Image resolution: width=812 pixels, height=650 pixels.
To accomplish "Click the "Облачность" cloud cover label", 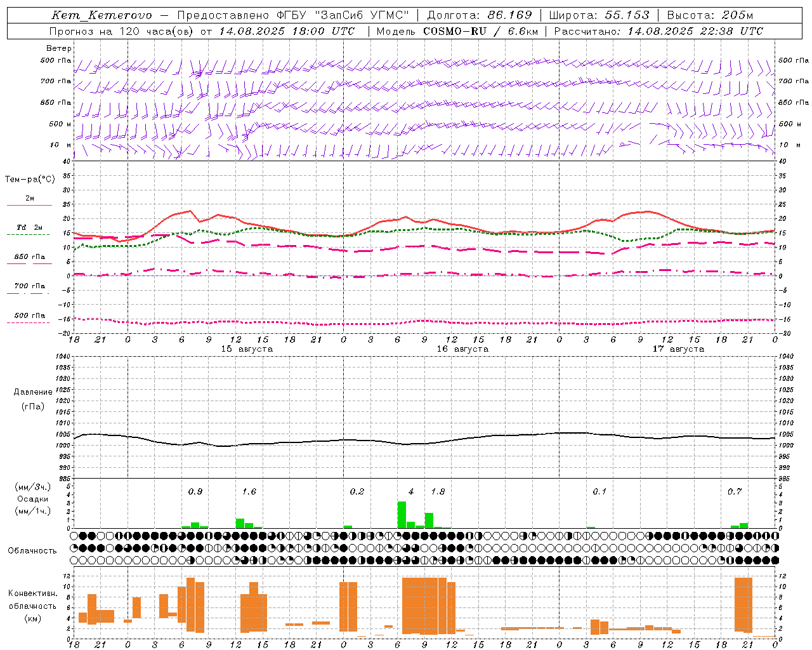I will point(32,551).
